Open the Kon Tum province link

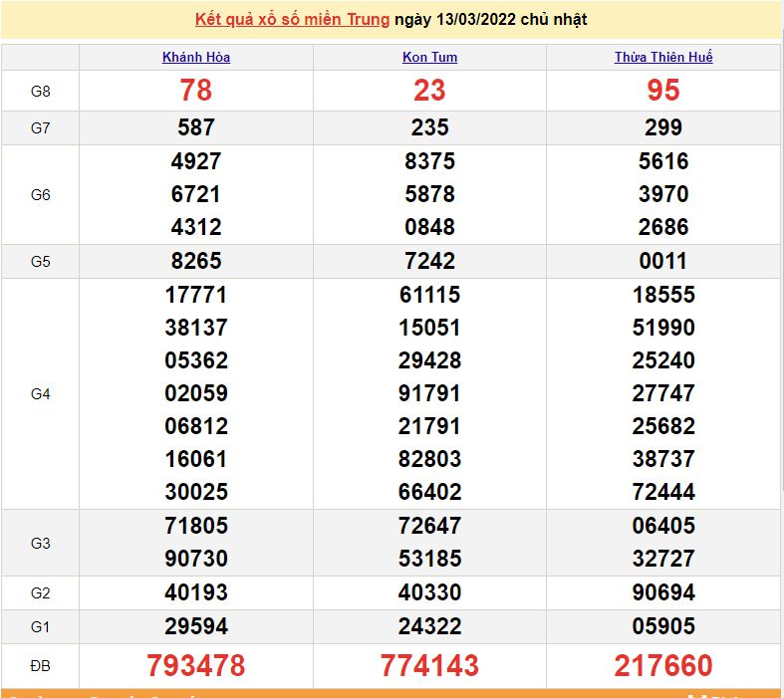tap(429, 57)
